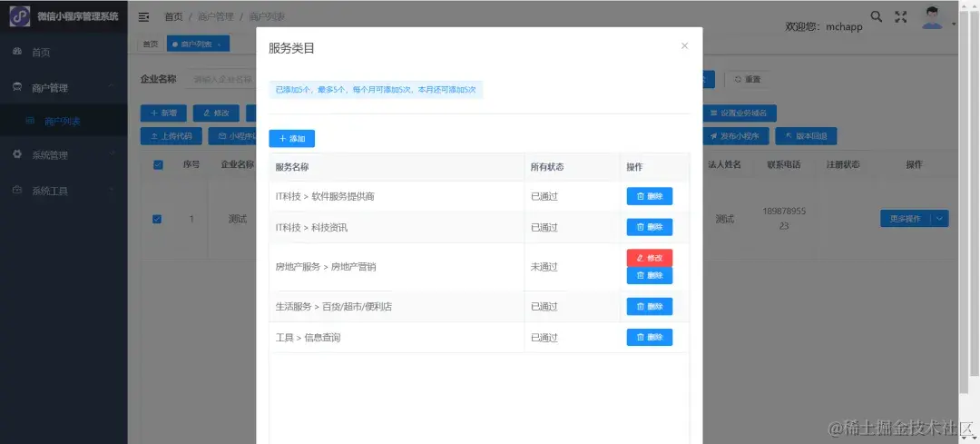Image resolution: width=980 pixels, height=444 pixels.
Task: Click the 发布小程序 button
Action: (x=735, y=135)
